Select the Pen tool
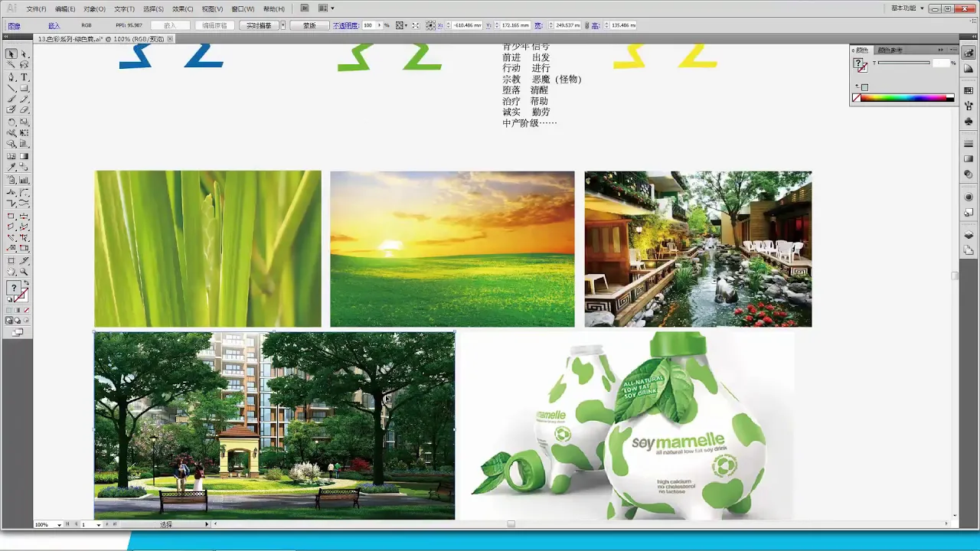Viewport: 980px width, 551px height. pos(11,77)
